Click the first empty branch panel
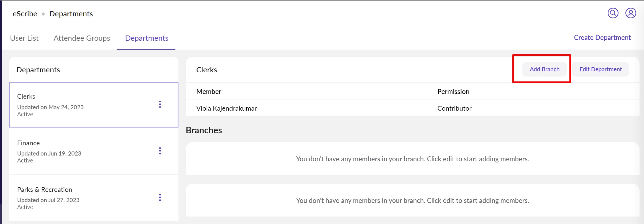 pyautogui.click(x=412, y=159)
